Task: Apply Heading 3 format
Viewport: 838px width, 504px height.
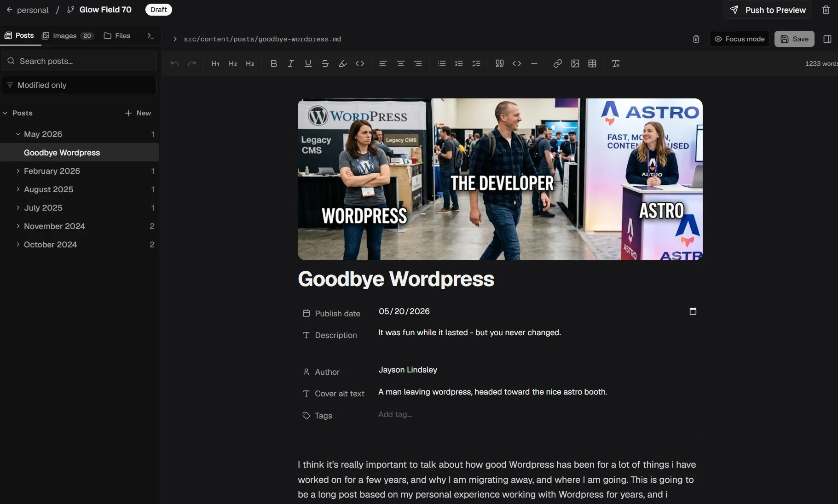Action: click(250, 63)
